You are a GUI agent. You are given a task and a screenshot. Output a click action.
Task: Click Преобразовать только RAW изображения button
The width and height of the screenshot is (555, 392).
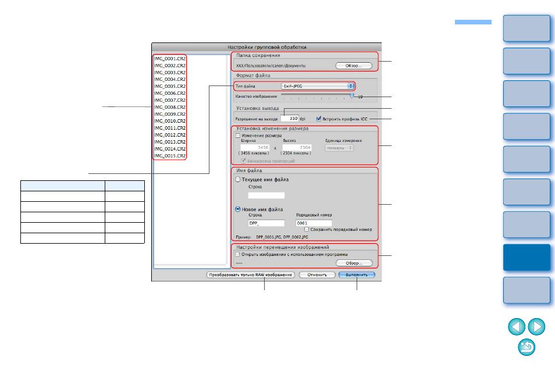(x=251, y=275)
